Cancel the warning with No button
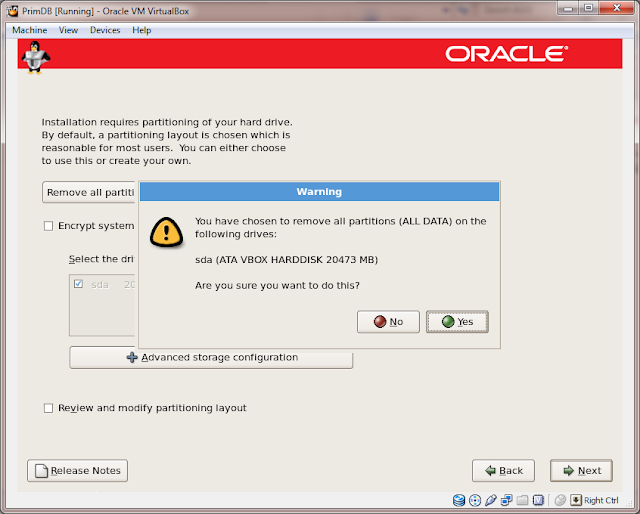This screenshot has height=514, width=640. coord(388,322)
